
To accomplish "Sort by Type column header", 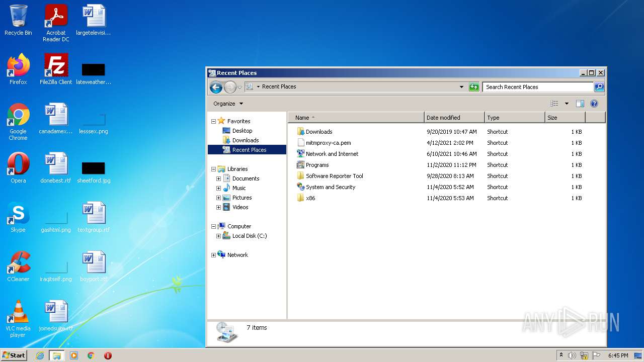I will click(515, 118).
